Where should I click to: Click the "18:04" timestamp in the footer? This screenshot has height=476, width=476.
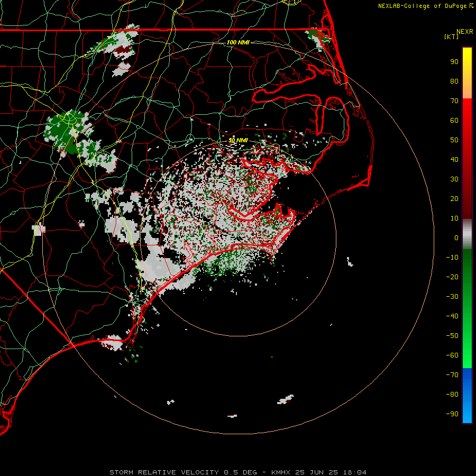[354, 472]
